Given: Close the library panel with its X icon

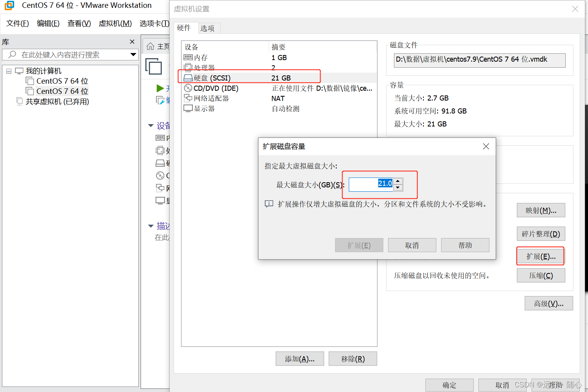Looking at the screenshot, I should 132,42.
